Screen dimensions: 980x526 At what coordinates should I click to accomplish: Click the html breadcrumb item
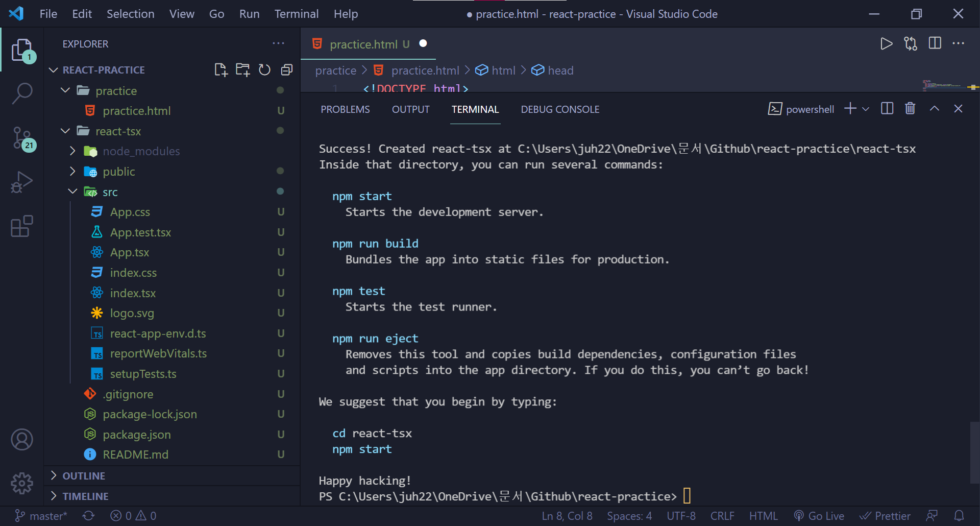tap(495, 70)
